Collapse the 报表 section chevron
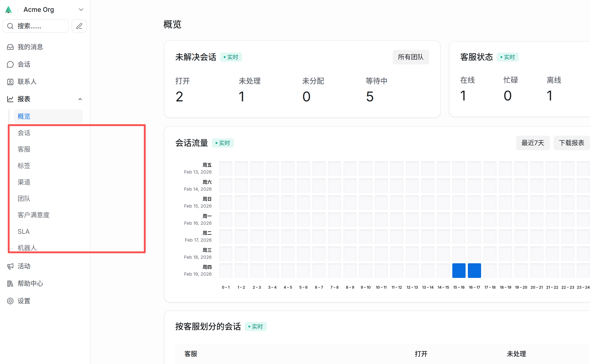The width and height of the screenshot is (590, 364). [80, 99]
